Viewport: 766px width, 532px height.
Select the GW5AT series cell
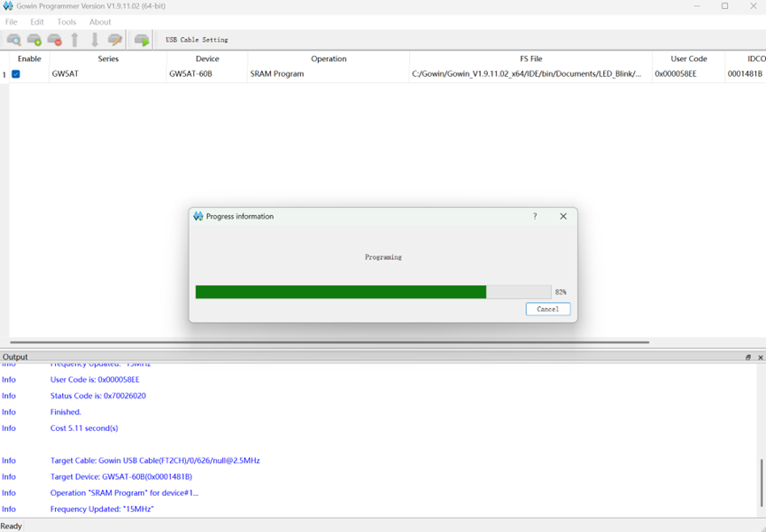108,73
